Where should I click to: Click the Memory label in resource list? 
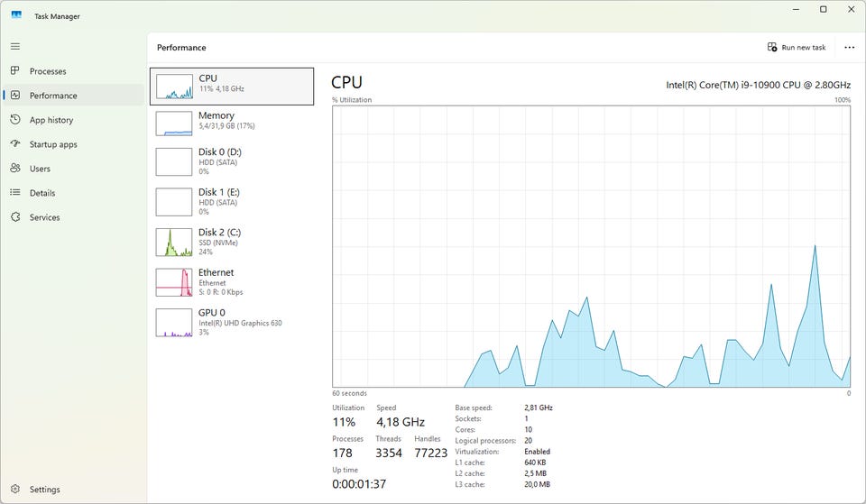click(x=216, y=115)
